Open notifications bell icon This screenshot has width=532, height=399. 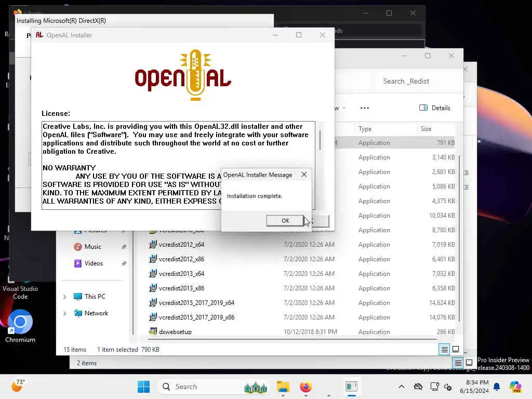click(x=497, y=387)
